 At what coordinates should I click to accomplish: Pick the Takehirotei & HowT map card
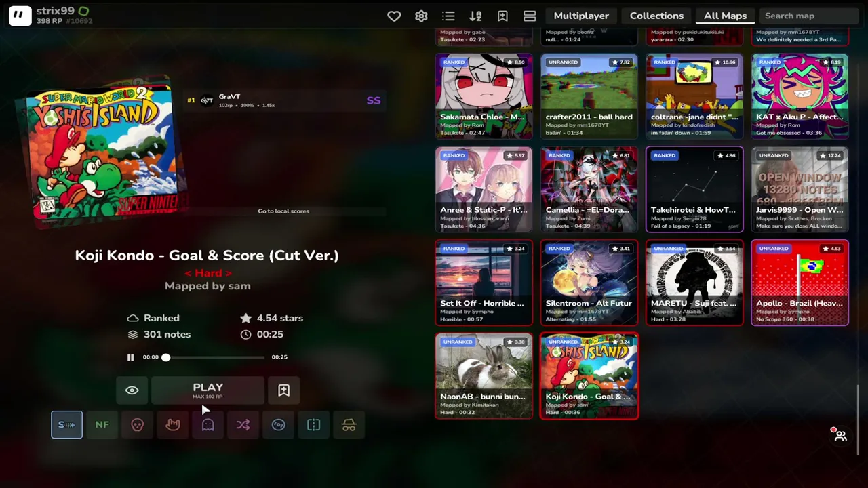(694, 190)
